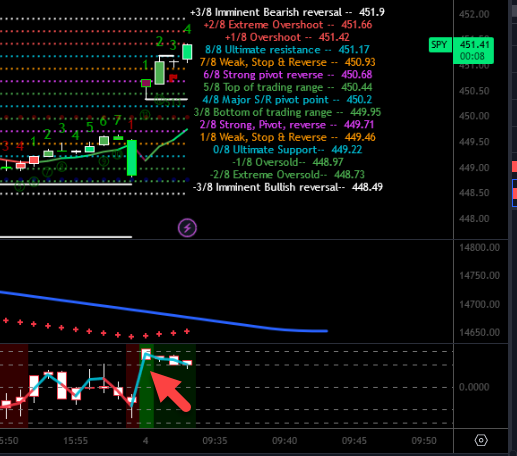
Task: Click the 450.50 price axis label
Action: tap(474, 91)
